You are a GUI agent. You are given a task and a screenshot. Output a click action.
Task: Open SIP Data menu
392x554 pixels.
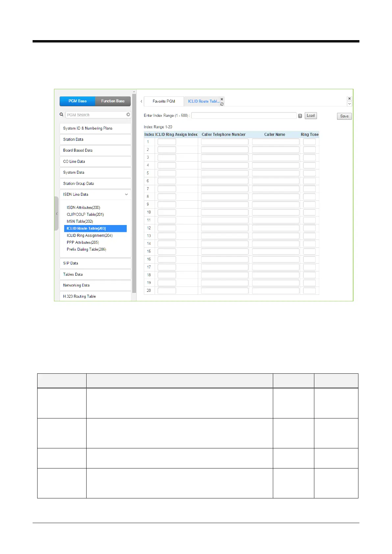click(95, 263)
